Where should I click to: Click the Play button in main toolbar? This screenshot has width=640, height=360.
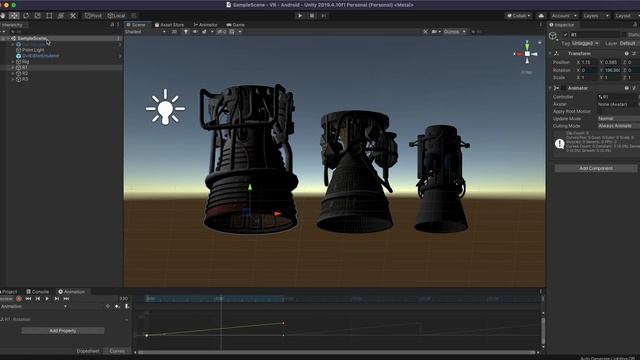[300, 16]
